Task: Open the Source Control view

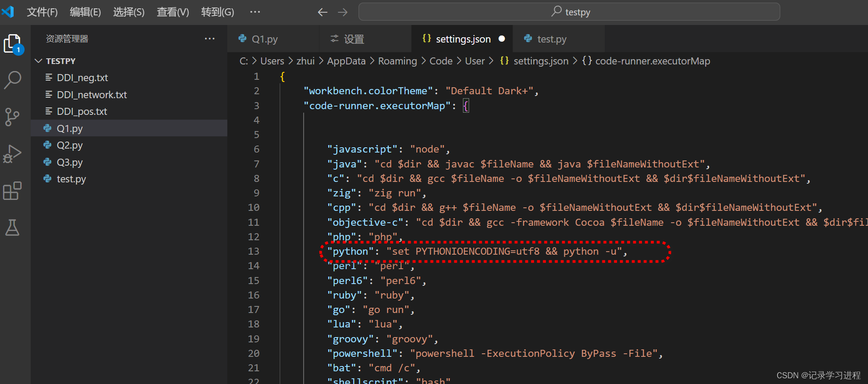Action: 12,117
